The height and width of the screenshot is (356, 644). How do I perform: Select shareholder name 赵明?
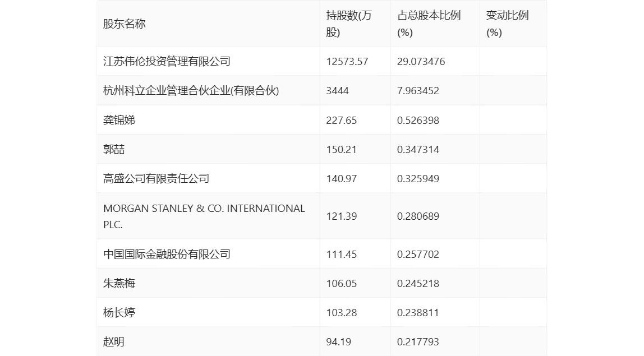pos(114,341)
